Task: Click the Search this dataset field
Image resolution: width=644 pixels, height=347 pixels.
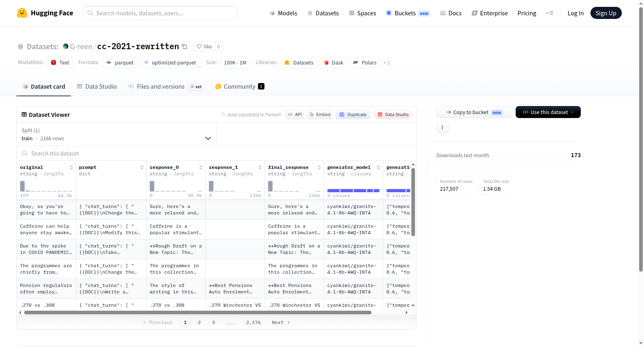Action: 217,154
